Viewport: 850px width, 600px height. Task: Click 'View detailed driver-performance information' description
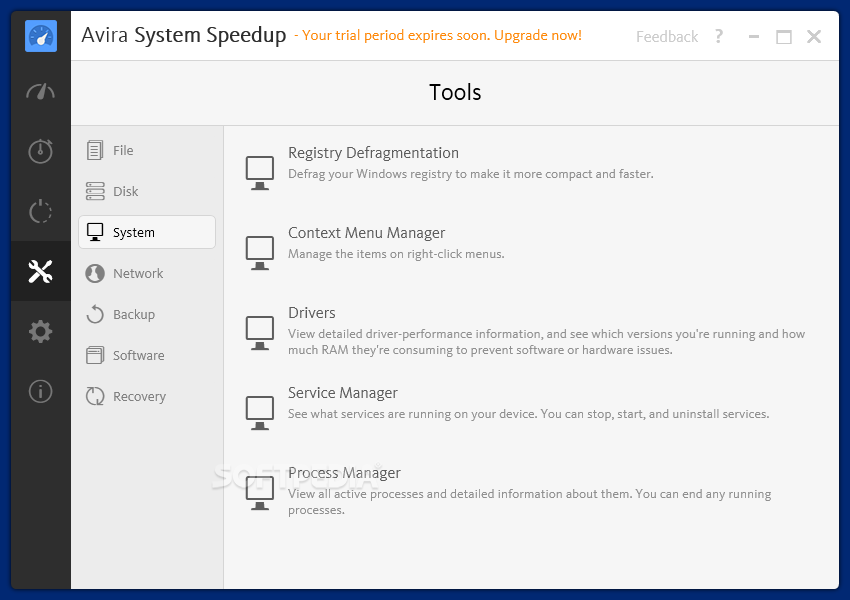click(x=546, y=342)
